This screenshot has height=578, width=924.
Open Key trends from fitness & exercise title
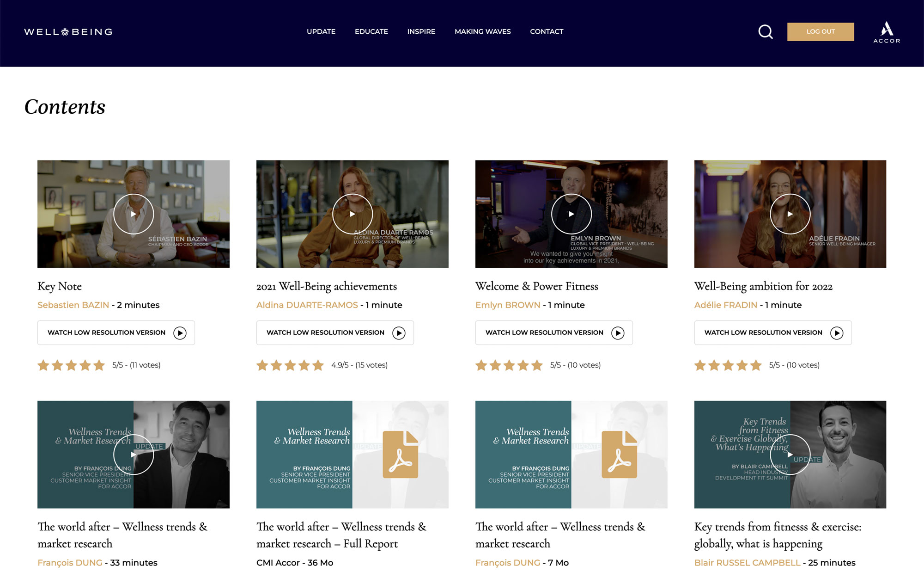point(778,535)
